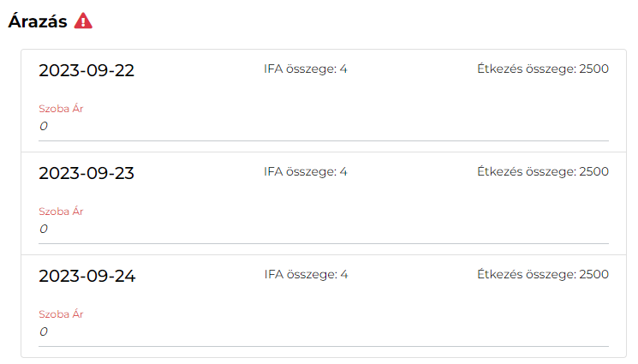Screen dimensions: 638x364
Task: Click Étkezés összege: 2500 for 2023-09-22
Action: [x=542, y=69]
